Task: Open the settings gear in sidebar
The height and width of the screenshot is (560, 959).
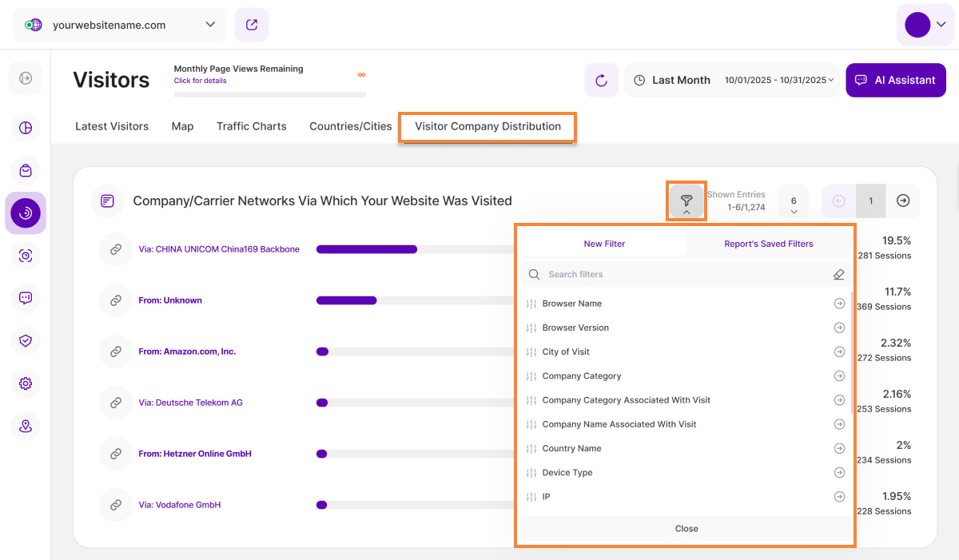Action: [x=26, y=383]
